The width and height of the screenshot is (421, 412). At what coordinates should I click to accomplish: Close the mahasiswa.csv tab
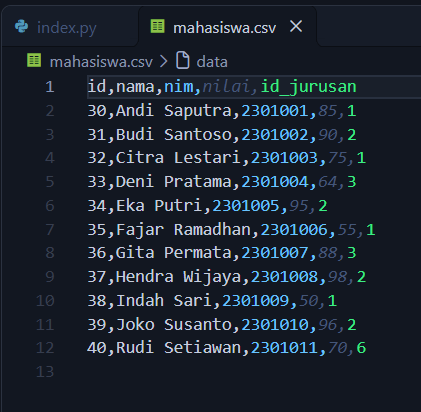tap(296, 26)
